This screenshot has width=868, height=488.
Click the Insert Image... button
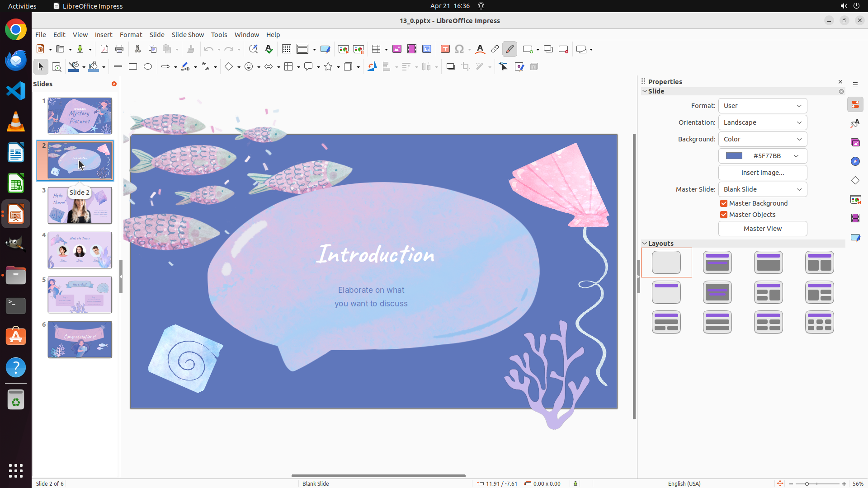[x=762, y=173]
